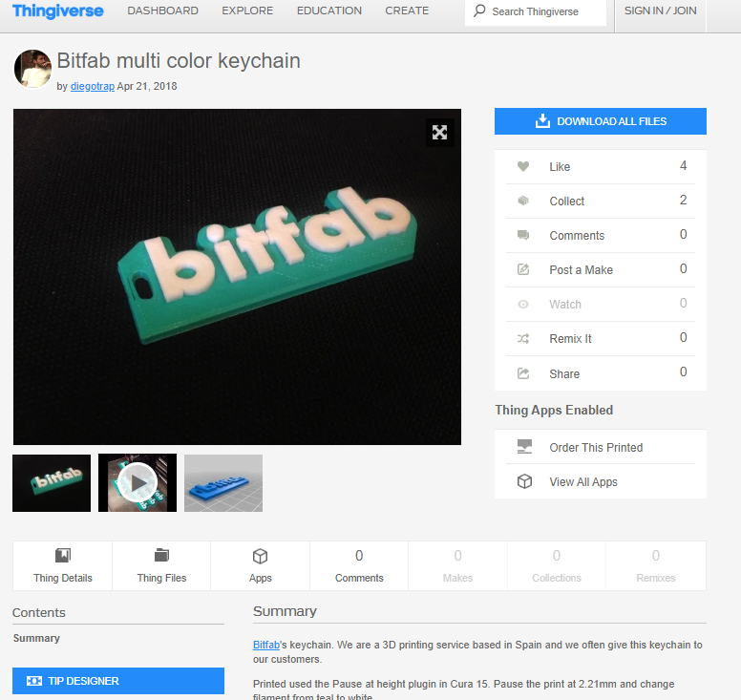Select the first bitfab keychain thumbnail
This screenshot has height=700, width=741.
[52, 483]
